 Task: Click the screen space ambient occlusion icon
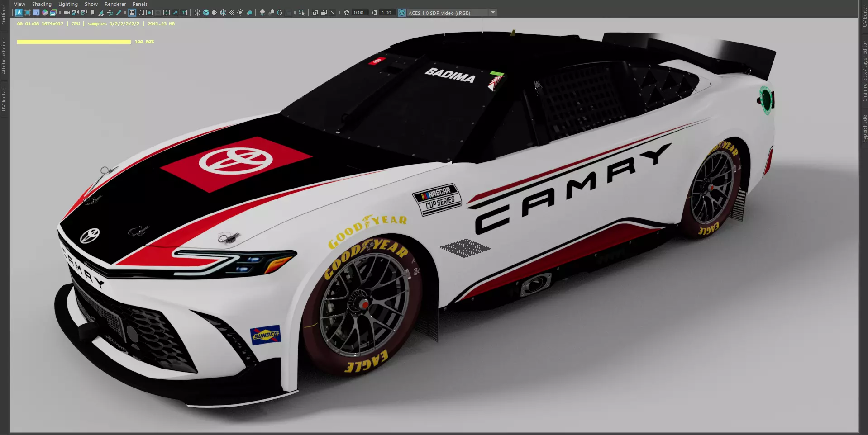[x=262, y=13]
